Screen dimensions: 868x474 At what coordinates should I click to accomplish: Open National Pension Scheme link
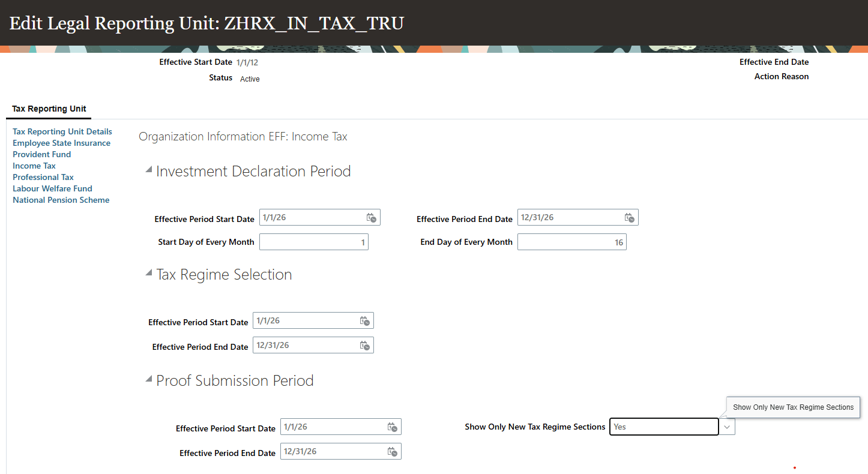pyautogui.click(x=61, y=200)
